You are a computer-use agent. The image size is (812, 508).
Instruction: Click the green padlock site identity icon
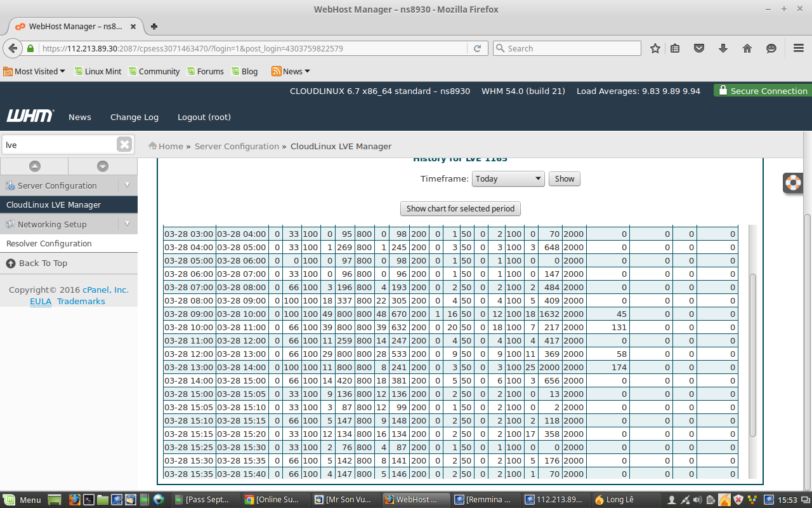point(30,48)
